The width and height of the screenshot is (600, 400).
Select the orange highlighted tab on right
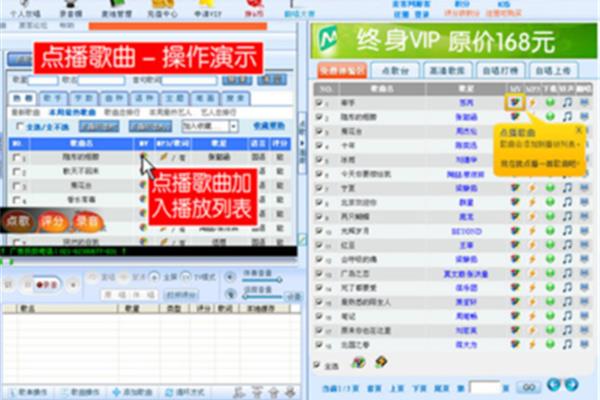point(342,70)
